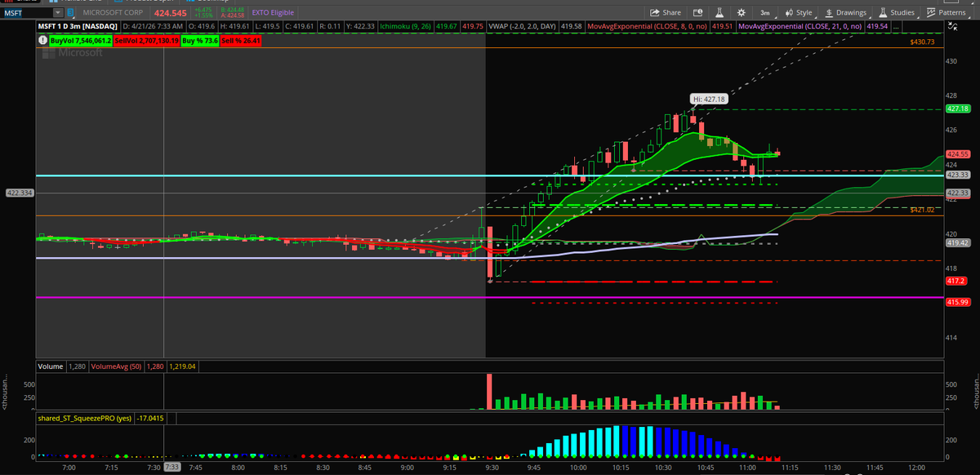Click the MICROSOFT CORP company name
The width and height of the screenshot is (980, 475).
pos(113,13)
